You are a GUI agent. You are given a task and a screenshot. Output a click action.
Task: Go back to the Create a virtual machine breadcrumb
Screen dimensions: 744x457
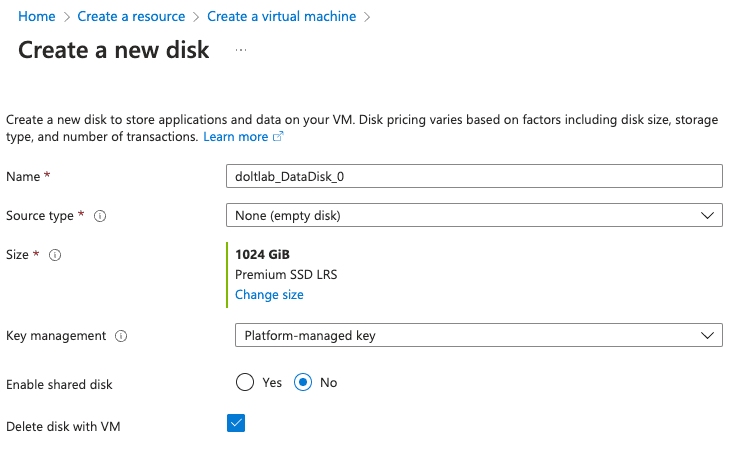[x=281, y=16]
